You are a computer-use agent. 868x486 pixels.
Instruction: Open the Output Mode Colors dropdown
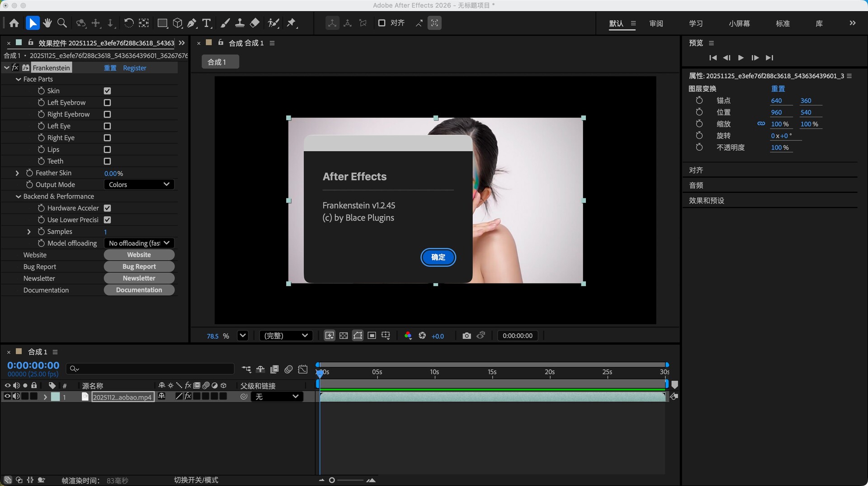pyautogui.click(x=139, y=184)
